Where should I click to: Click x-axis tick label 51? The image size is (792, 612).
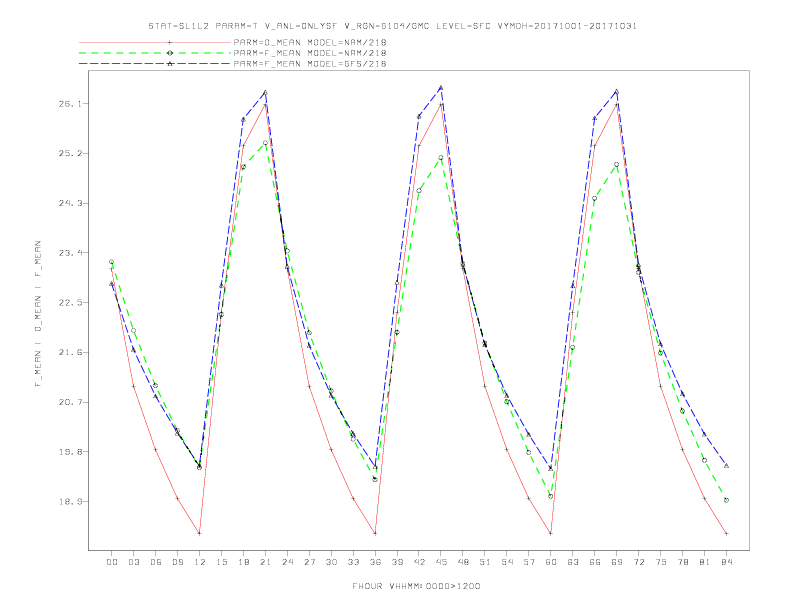(x=485, y=562)
